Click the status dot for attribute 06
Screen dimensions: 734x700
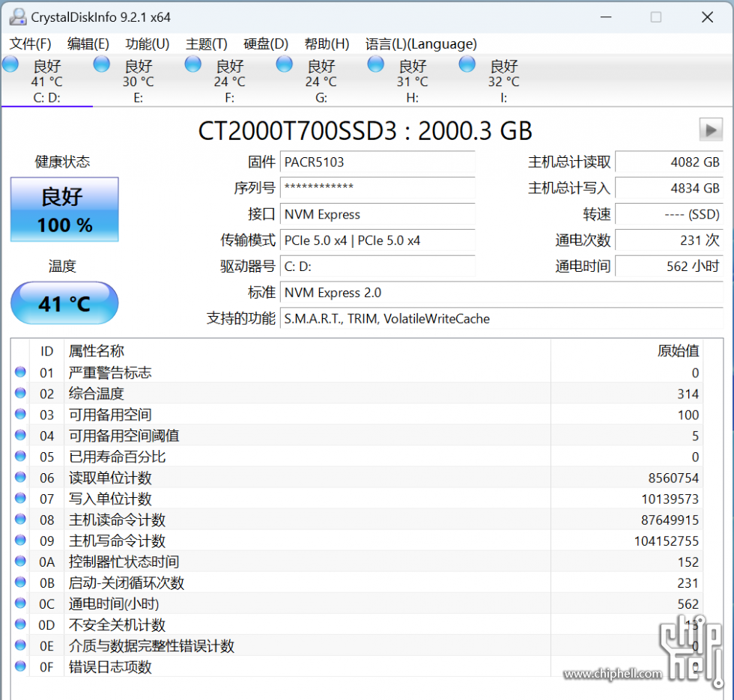20,477
